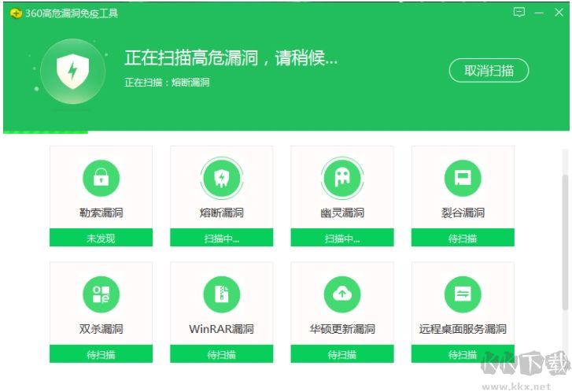572x392 pixels.
Task: Click the 远程桌面服务漏洞 label text
Action: pyautogui.click(x=463, y=329)
